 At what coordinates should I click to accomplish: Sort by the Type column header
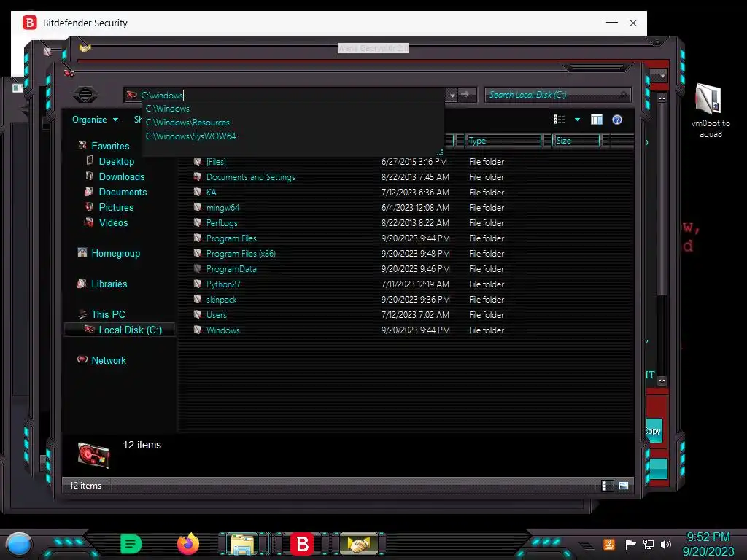(x=503, y=141)
